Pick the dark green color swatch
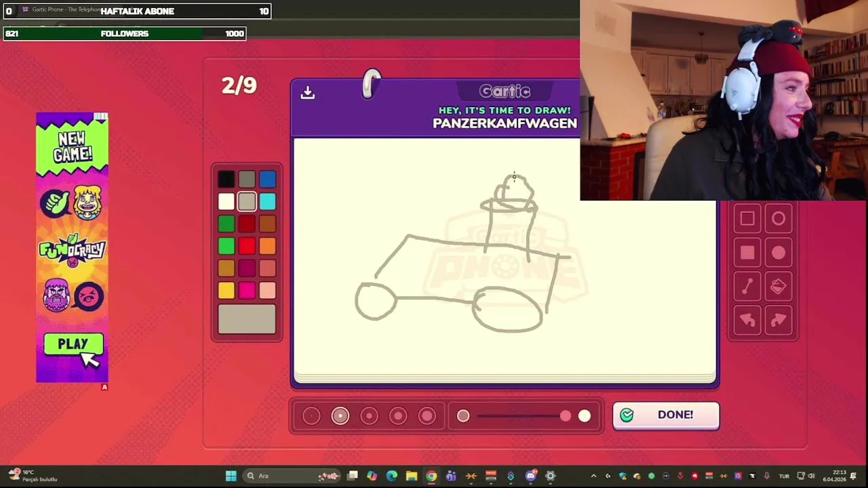Image resolution: width=868 pixels, height=488 pixels. [226, 224]
